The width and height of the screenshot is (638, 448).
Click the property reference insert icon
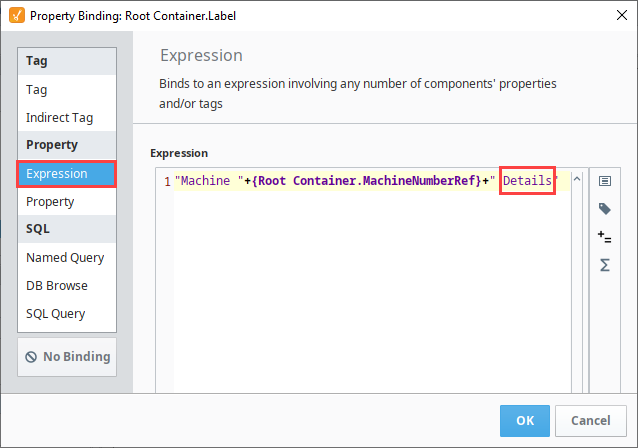[x=605, y=181]
